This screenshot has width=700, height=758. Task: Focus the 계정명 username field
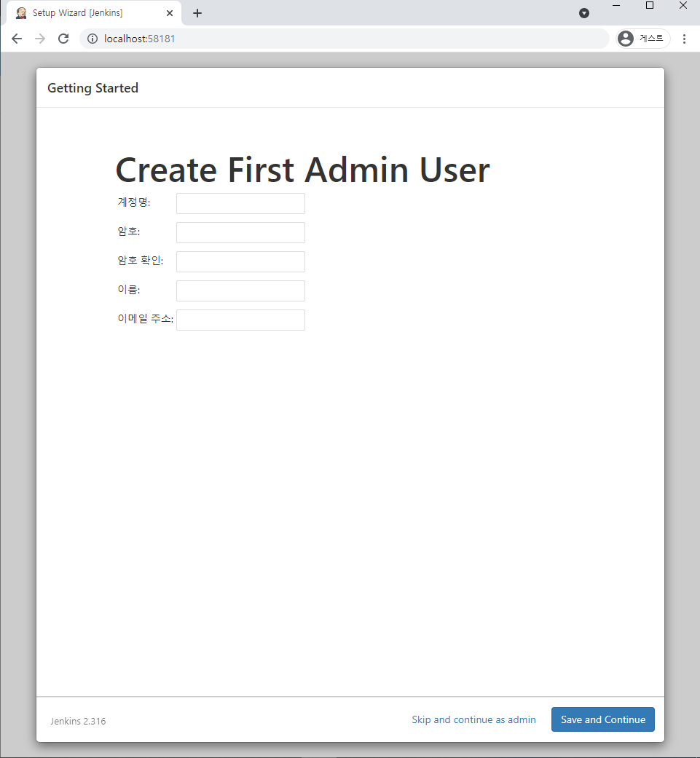click(x=241, y=204)
